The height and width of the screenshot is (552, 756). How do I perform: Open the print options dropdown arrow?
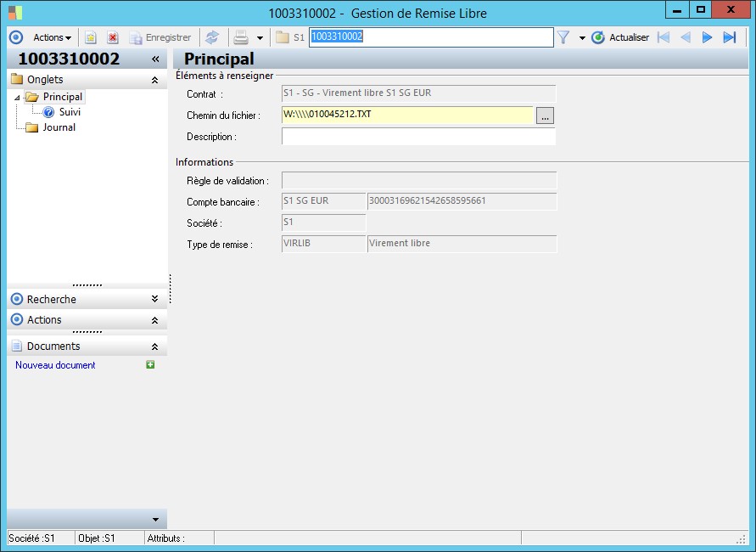260,38
